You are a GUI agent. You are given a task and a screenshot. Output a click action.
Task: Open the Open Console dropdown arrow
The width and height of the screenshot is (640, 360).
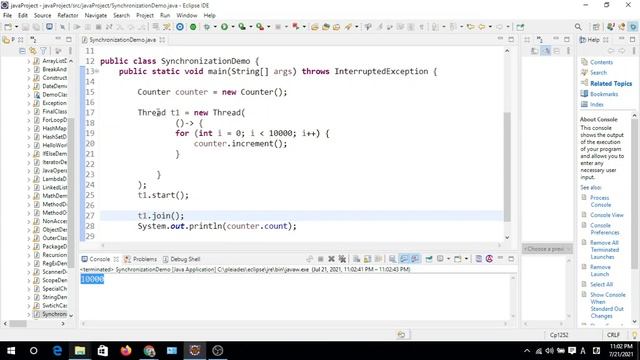466,259
